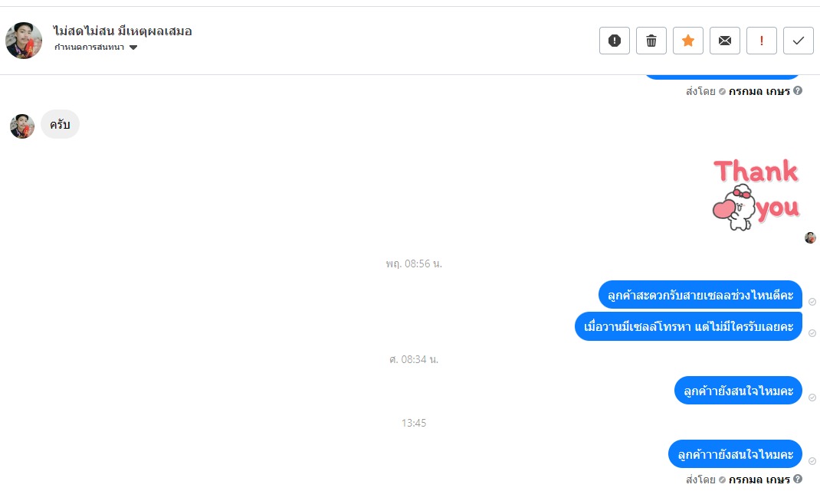
Task: Click the Thank you sticker
Action: (756, 195)
